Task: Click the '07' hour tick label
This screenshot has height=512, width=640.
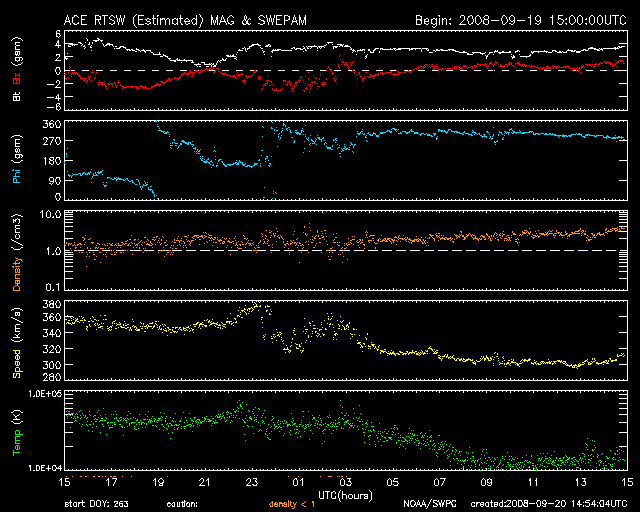Action: click(440, 483)
